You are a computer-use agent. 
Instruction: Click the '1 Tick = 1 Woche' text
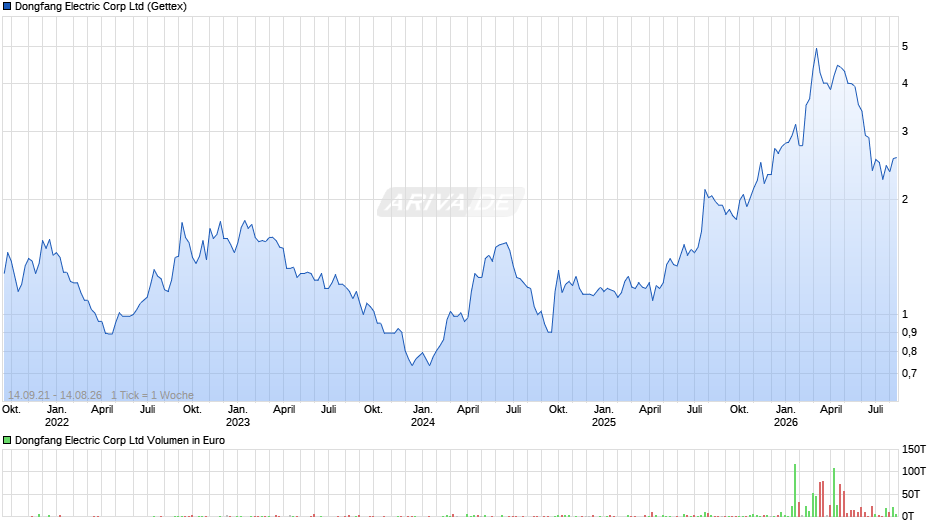(152, 395)
